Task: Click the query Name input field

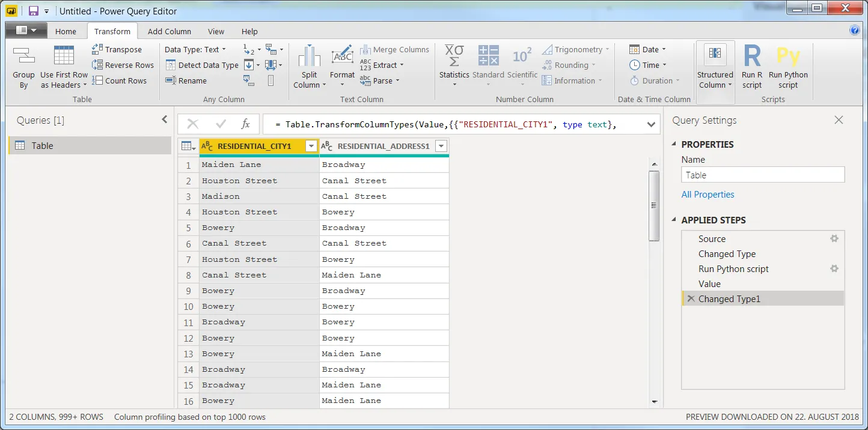Action: (x=762, y=175)
